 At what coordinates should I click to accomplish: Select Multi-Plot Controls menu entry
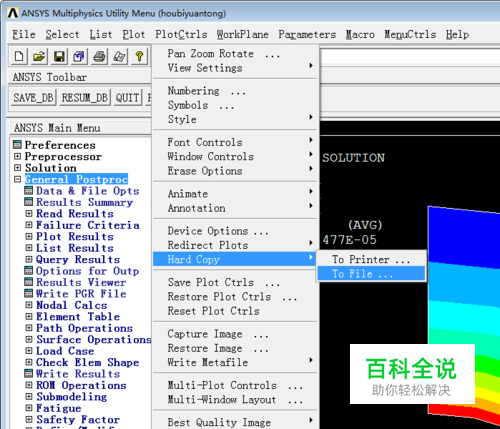(235, 385)
